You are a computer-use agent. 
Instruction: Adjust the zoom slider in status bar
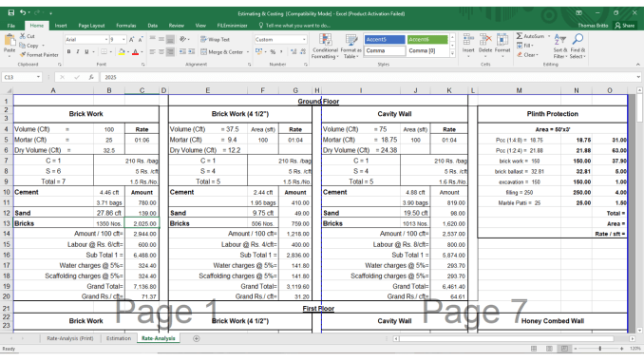[x=600, y=349]
